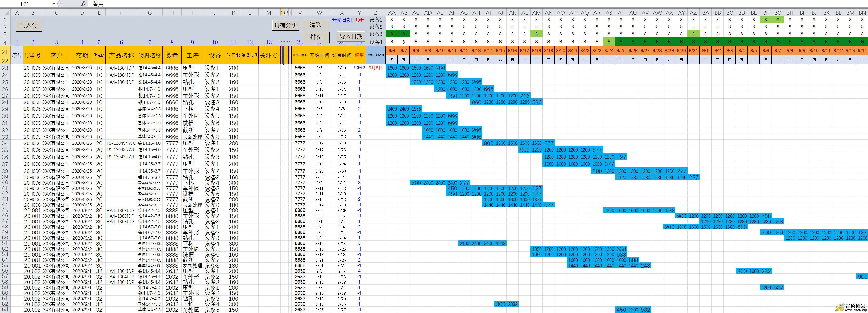This screenshot has width=868, height=313.
Task: Click the 设备4 label in row 4
Action: point(376,42)
